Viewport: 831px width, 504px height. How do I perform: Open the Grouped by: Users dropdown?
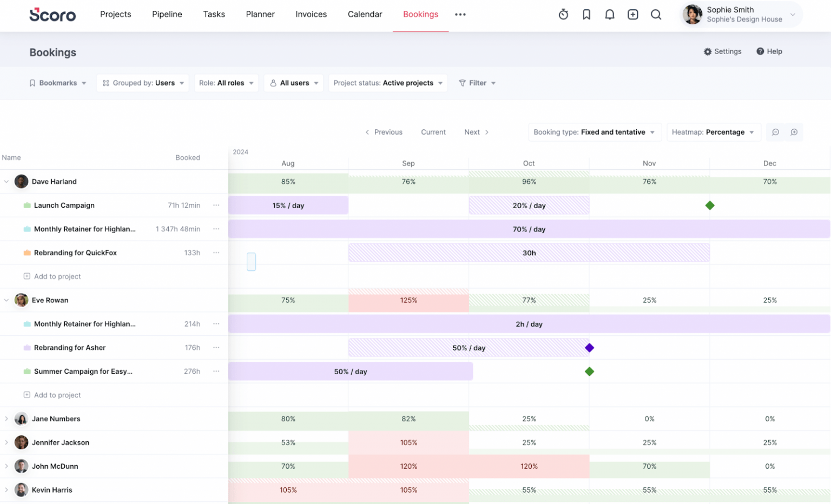tap(142, 83)
